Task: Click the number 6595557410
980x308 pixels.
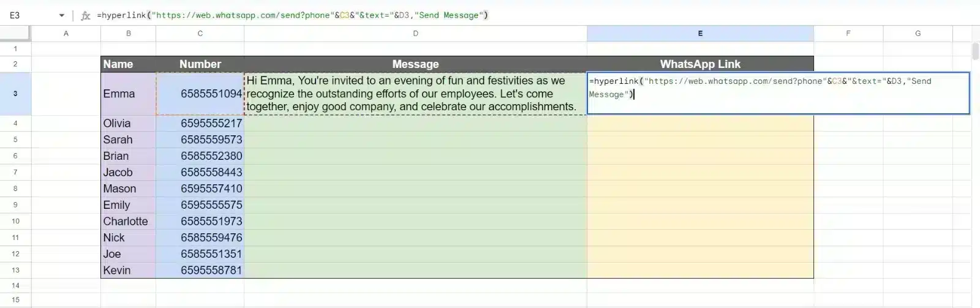Action: click(211, 189)
